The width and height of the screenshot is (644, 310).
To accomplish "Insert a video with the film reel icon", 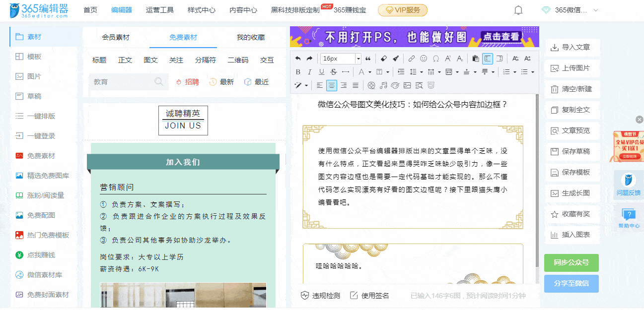I will pyautogui.click(x=372, y=85).
